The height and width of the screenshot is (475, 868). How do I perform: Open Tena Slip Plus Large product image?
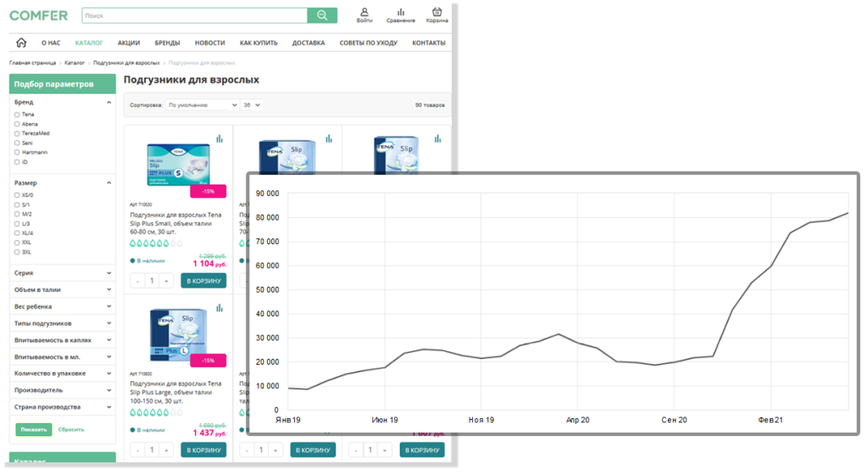(x=178, y=335)
